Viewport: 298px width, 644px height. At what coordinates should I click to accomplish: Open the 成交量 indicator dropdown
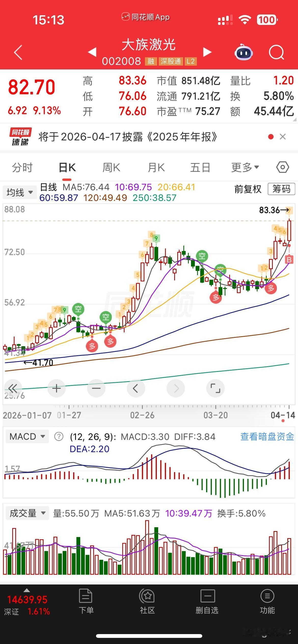click(28, 513)
